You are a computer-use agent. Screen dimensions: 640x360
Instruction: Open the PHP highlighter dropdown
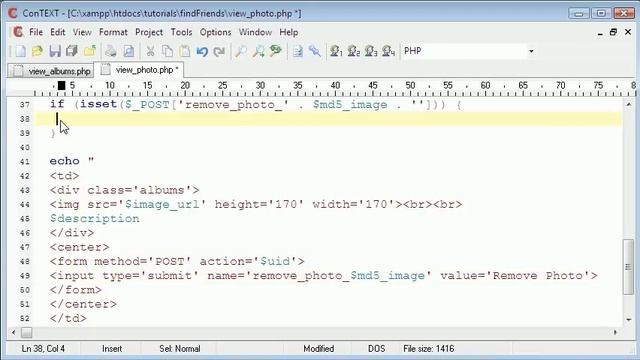click(x=531, y=51)
